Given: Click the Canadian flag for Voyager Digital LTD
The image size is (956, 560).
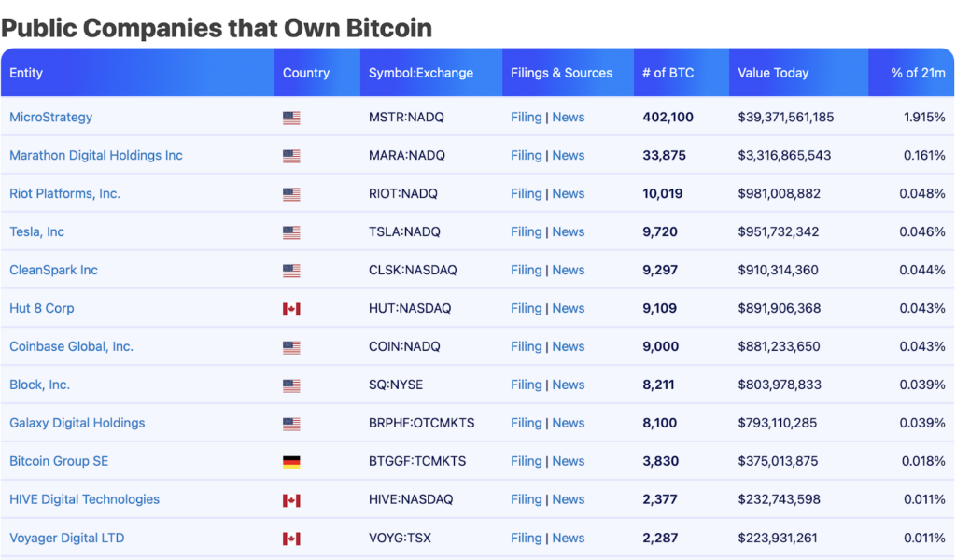Looking at the screenshot, I should tap(291, 539).
